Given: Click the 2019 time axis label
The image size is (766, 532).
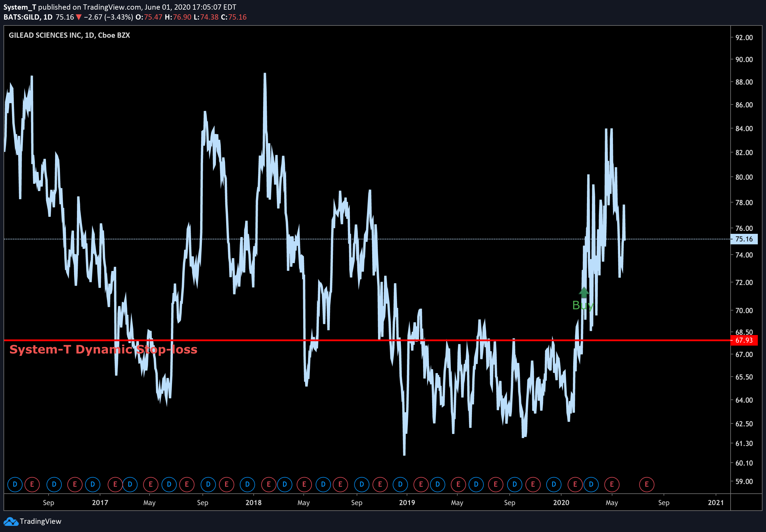Looking at the screenshot, I should (407, 503).
